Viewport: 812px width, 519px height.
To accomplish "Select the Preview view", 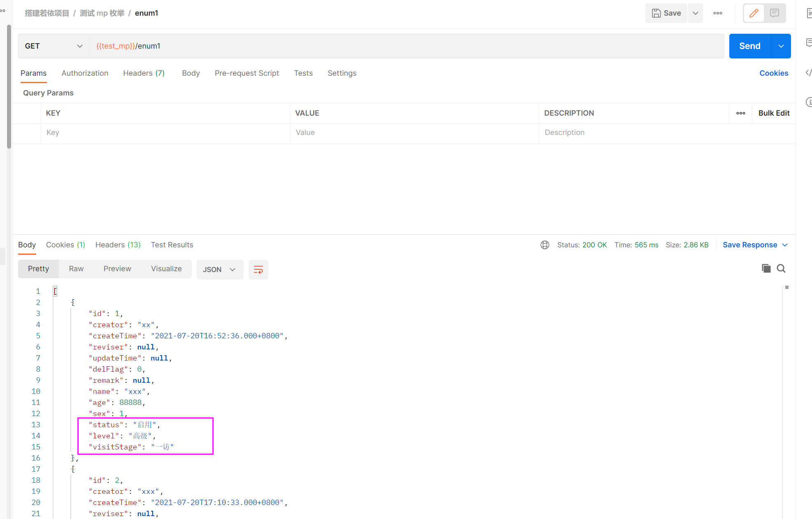I will 117,269.
